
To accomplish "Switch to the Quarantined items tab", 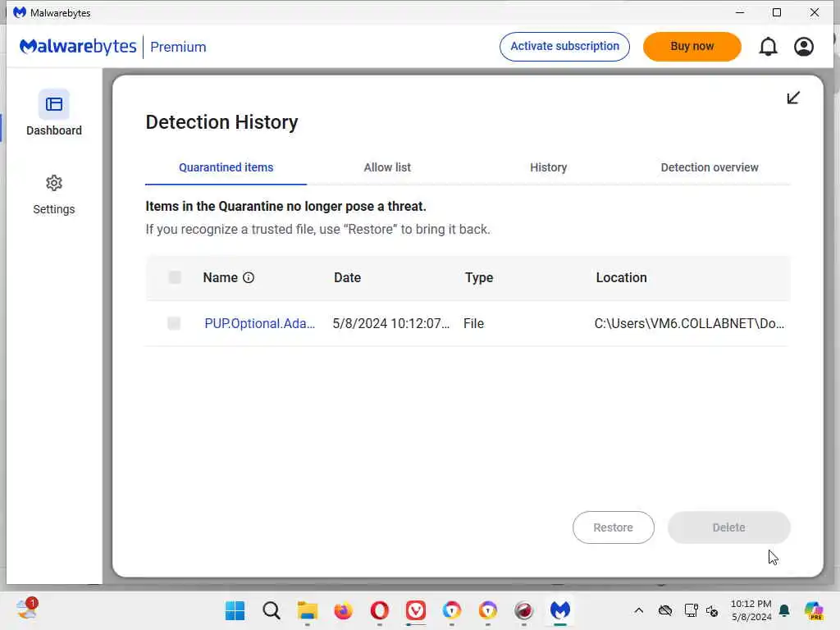I will pyautogui.click(x=226, y=167).
